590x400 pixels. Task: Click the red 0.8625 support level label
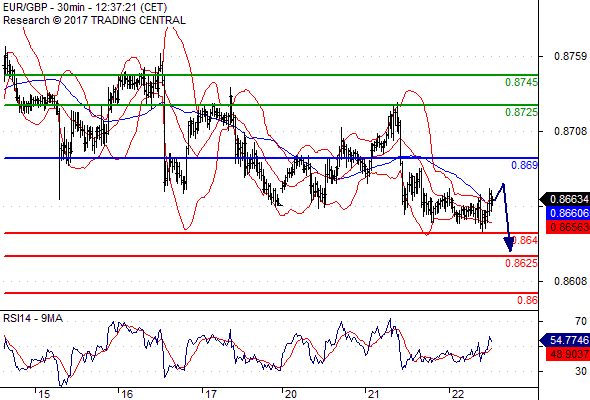click(521, 263)
